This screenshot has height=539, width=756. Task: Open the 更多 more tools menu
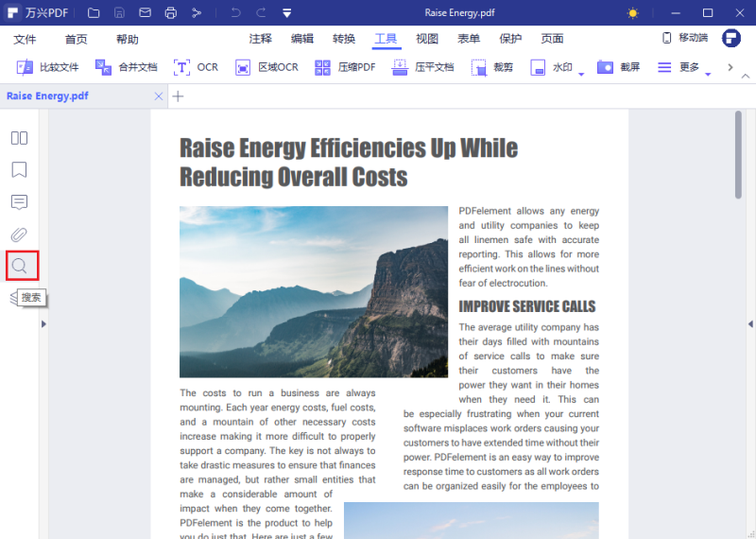click(x=679, y=67)
